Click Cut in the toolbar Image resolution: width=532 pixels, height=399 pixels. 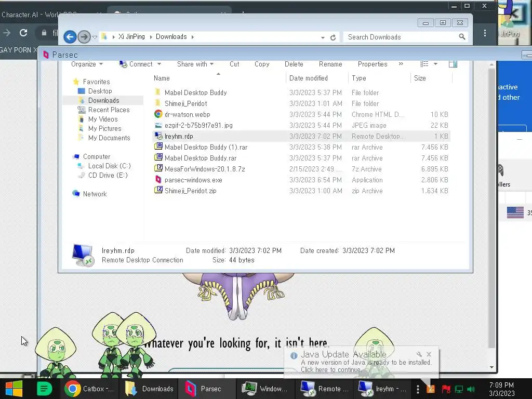[234, 64]
